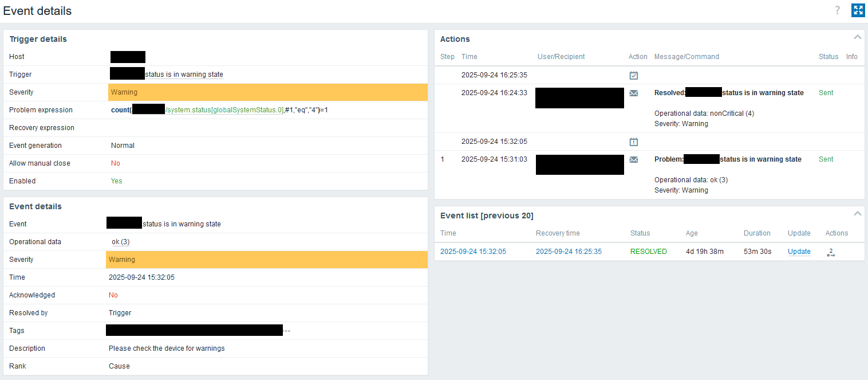
Task: Open recovery time link 2025-09-24 16:25:35
Action: pos(569,252)
